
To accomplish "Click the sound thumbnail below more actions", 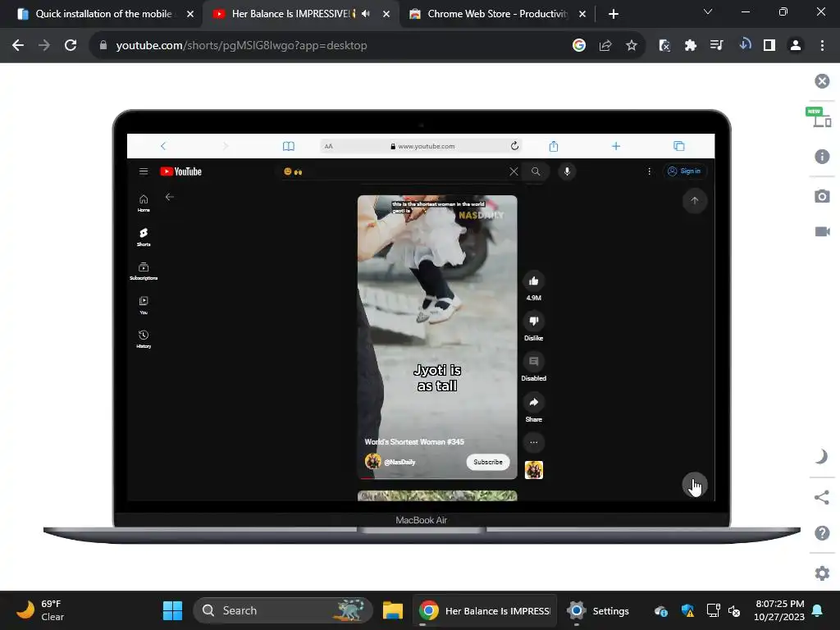I will [x=533, y=470].
